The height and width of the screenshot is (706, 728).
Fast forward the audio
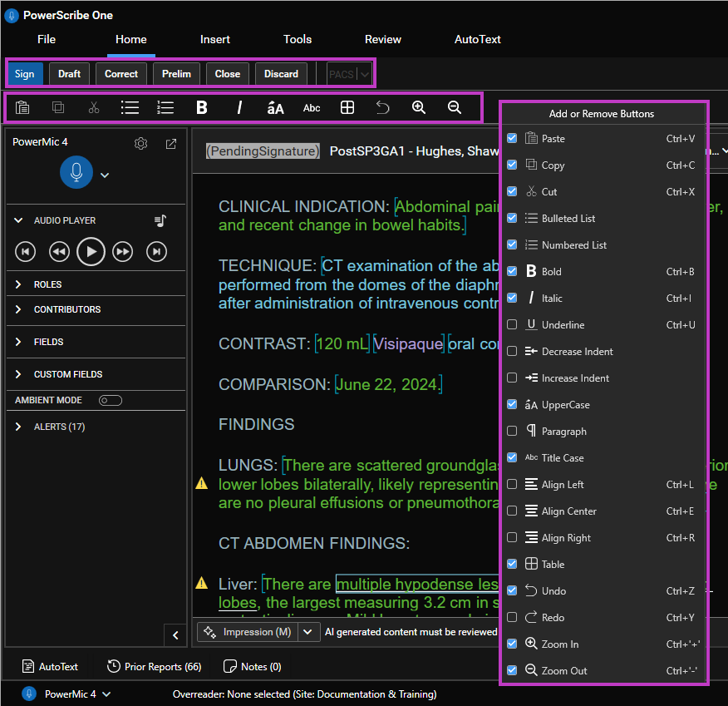coord(122,252)
